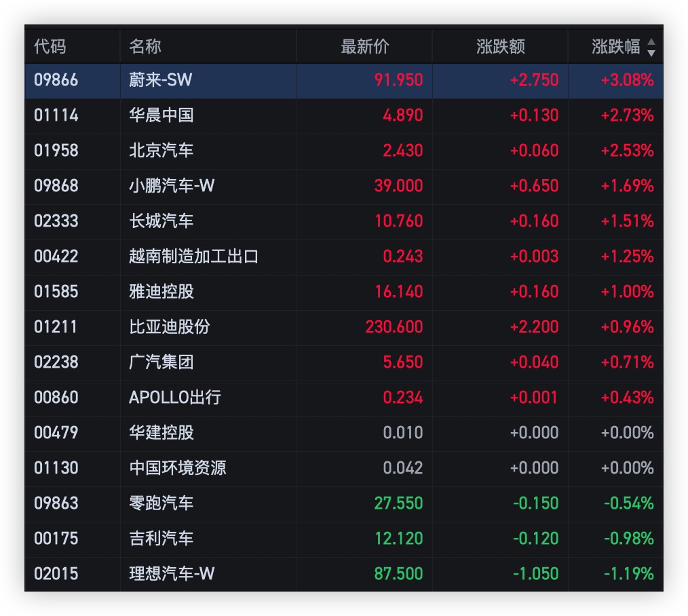Open 越南制造加工出口 stock entry

(x=193, y=256)
